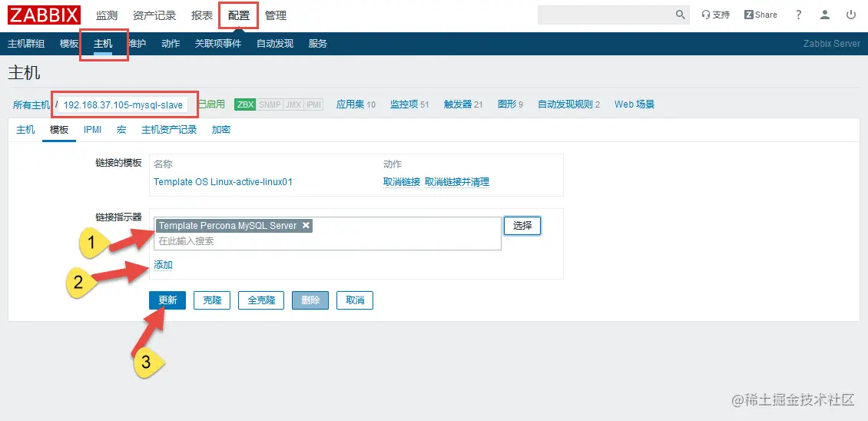Switch to the IPMI tab

[x=92, y=130]
